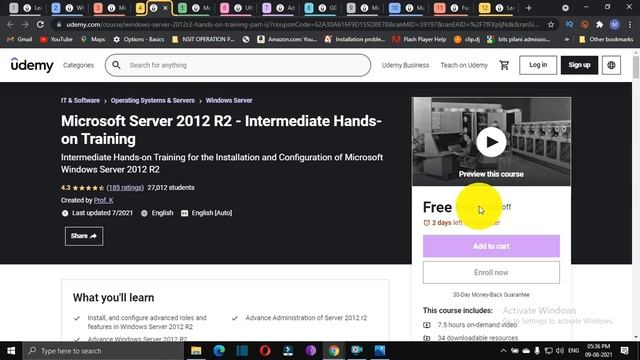Open volume control in system tray
Image resolution: width=640 pixels, height=360 pixels.
560,351
